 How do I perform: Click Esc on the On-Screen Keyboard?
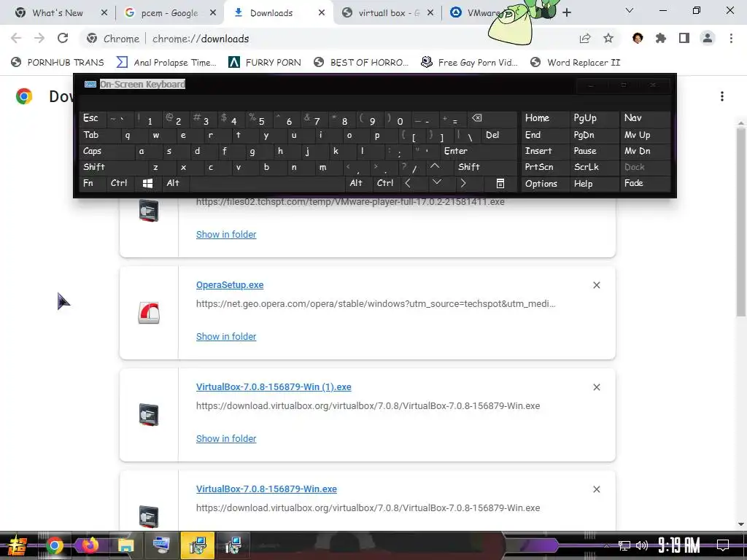91,118
